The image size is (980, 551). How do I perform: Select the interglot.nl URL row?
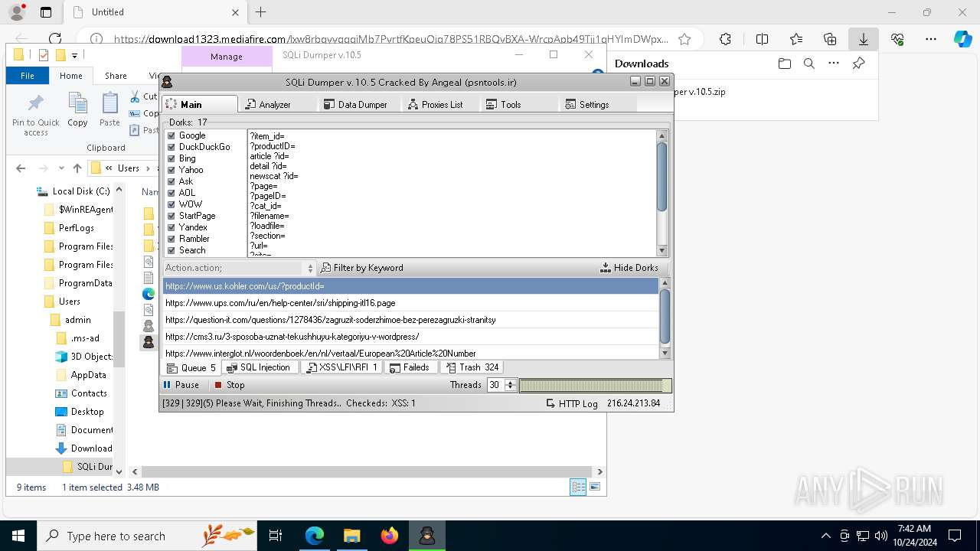pyautogui.click(x=410, y=353)
